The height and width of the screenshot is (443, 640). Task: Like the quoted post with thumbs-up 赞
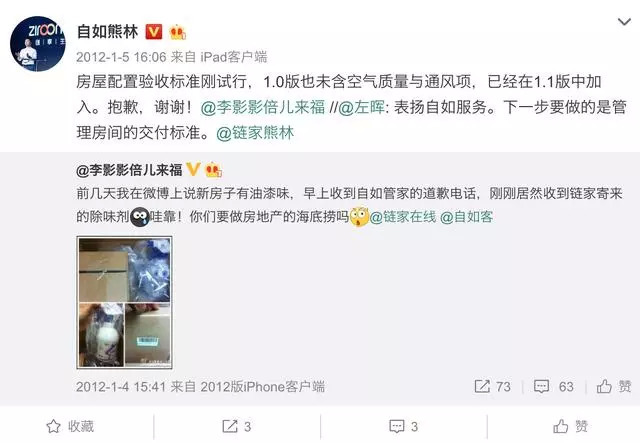(x=614, y=386)
